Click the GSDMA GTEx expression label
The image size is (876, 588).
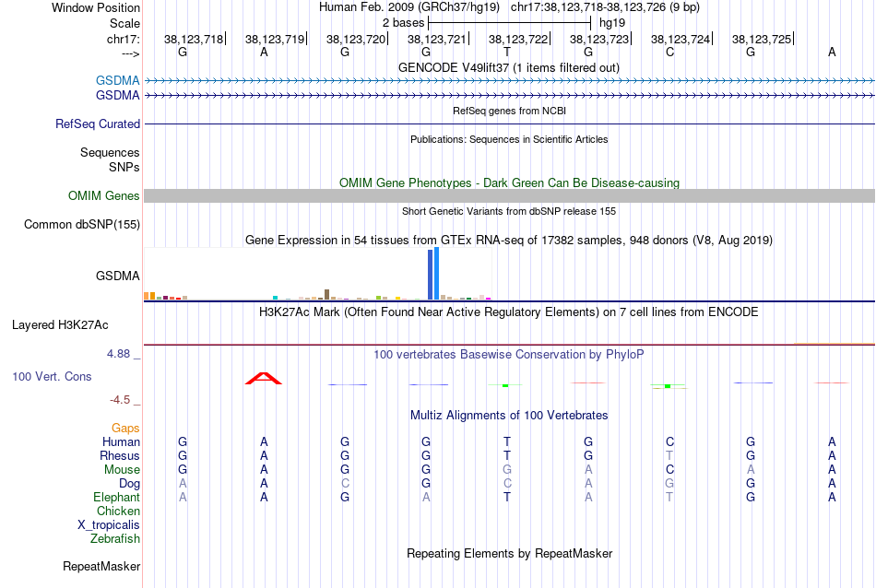[117, 276]
